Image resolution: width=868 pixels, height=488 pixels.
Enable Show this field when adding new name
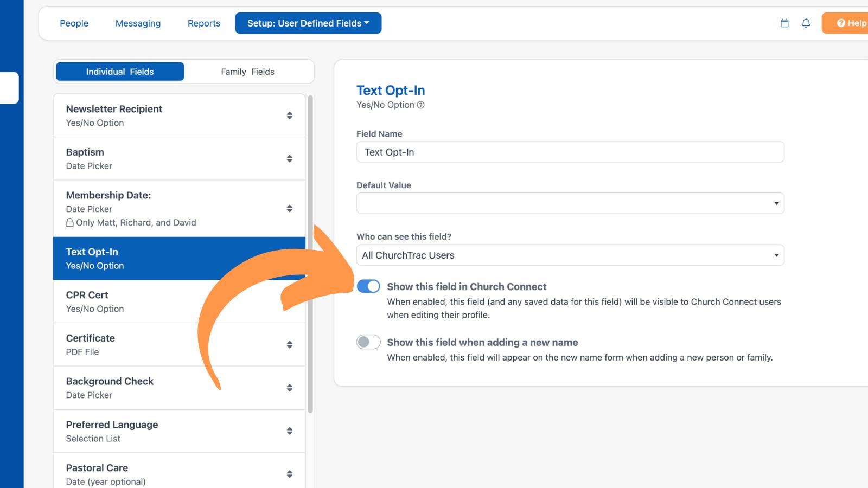[368, 342]
